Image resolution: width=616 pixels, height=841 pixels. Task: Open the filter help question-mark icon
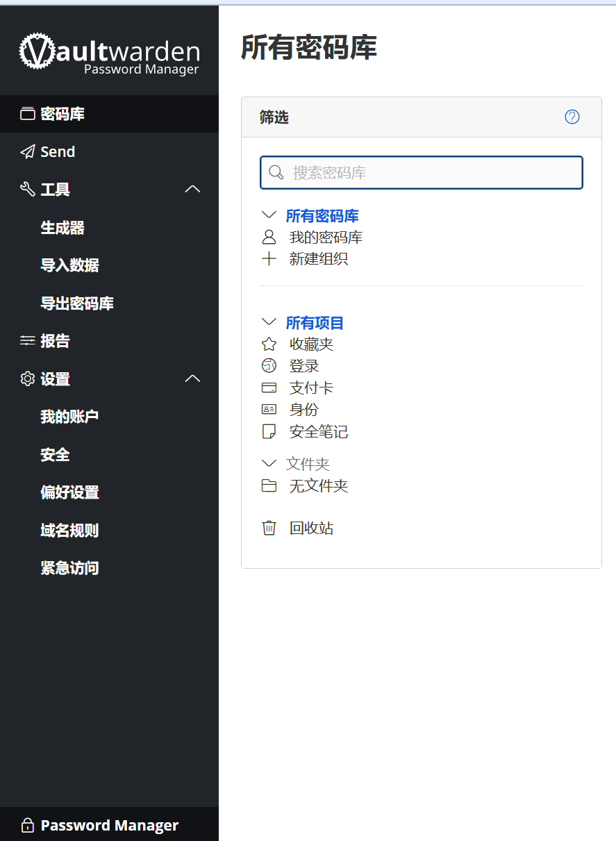[572, 117]
